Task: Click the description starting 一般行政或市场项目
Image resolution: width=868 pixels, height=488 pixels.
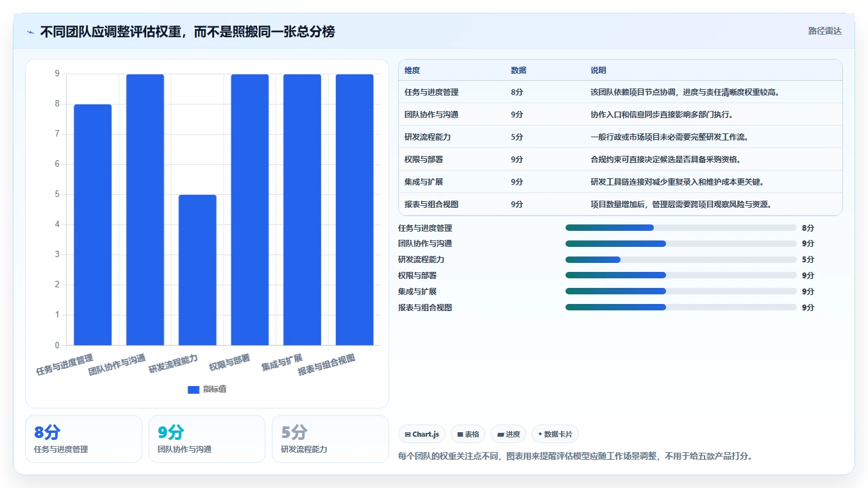Action: pyautogui.click(x=669, y=137)
